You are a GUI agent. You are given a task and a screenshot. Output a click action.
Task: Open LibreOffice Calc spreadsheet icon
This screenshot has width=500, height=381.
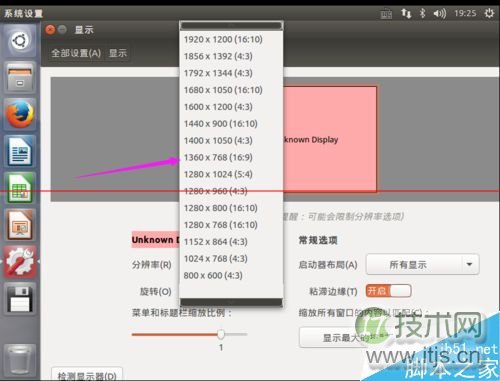(20, 188)
